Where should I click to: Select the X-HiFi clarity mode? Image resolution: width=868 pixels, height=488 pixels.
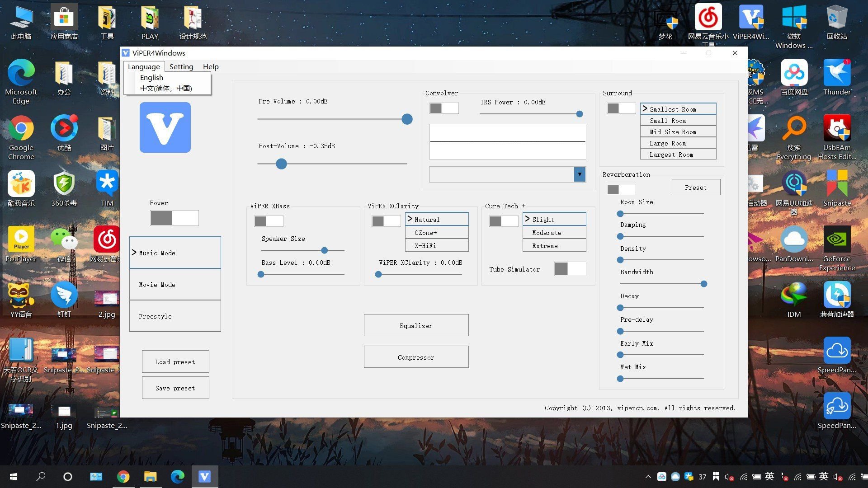(437, 246)
